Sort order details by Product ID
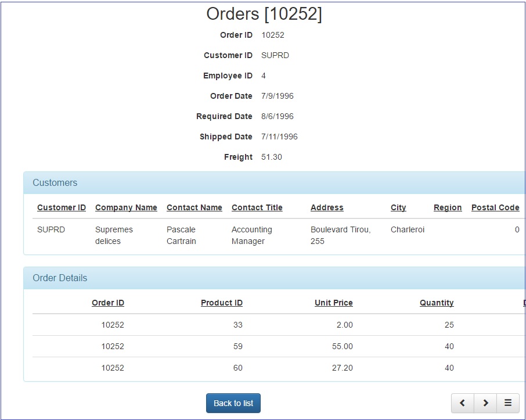This screenshot has height=420, width=526. pyautogui.click(x=221, y=303)
